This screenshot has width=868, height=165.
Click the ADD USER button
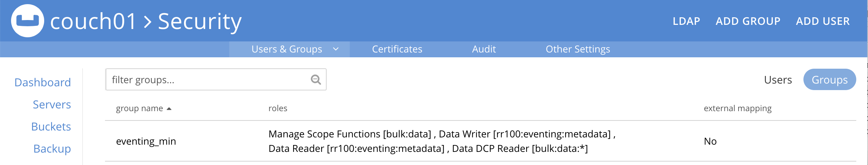(x=823, y=21)
